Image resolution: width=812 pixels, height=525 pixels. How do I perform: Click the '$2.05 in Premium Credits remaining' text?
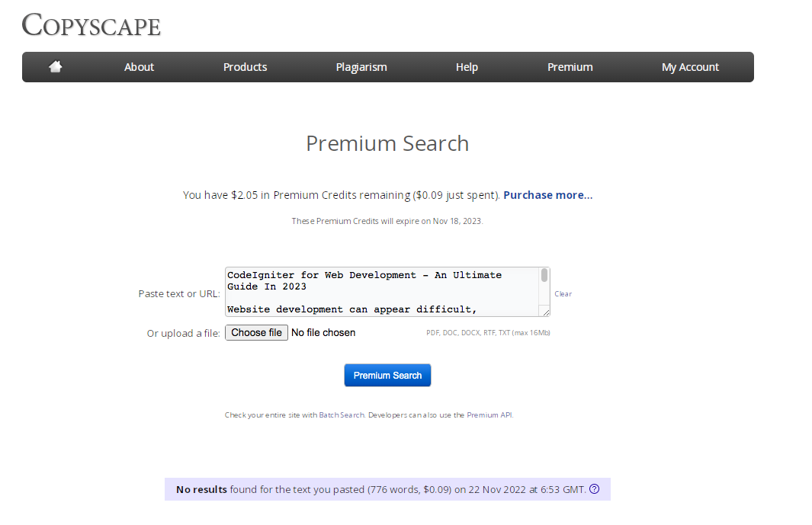pos(320,194)
